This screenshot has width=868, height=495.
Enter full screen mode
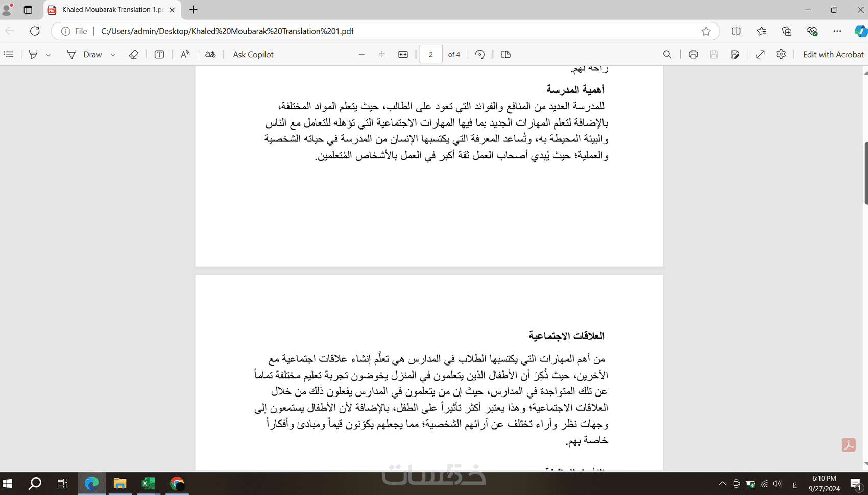760,54
